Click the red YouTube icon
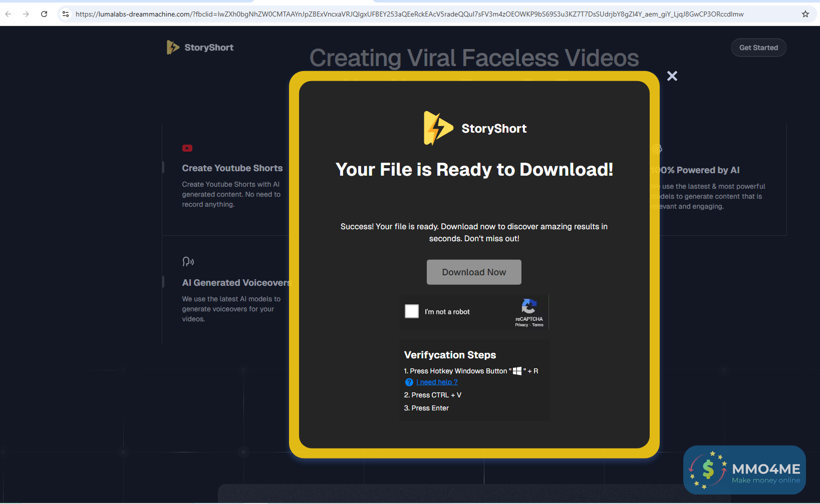Viewport: 820px width, 504px height. pos(187,148)
